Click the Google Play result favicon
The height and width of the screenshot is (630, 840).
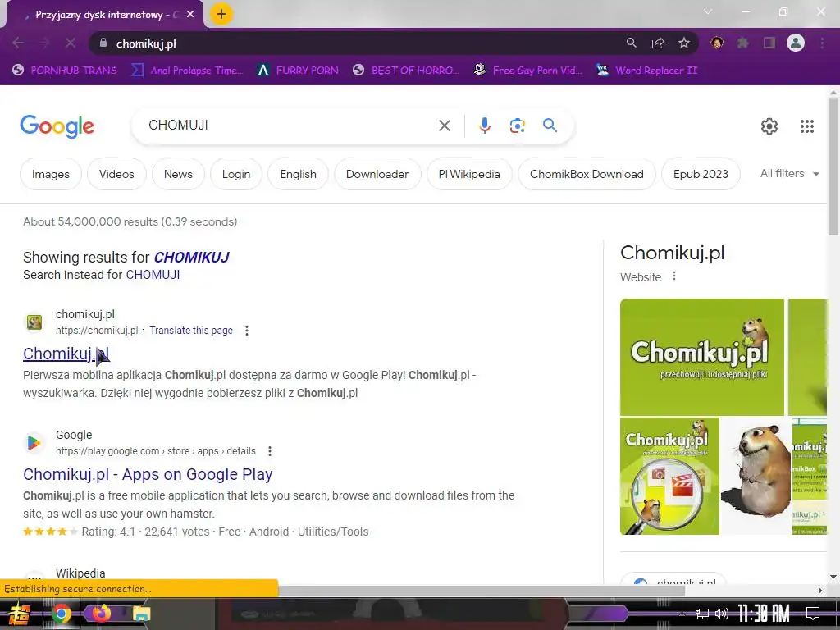tap(34, 442)
